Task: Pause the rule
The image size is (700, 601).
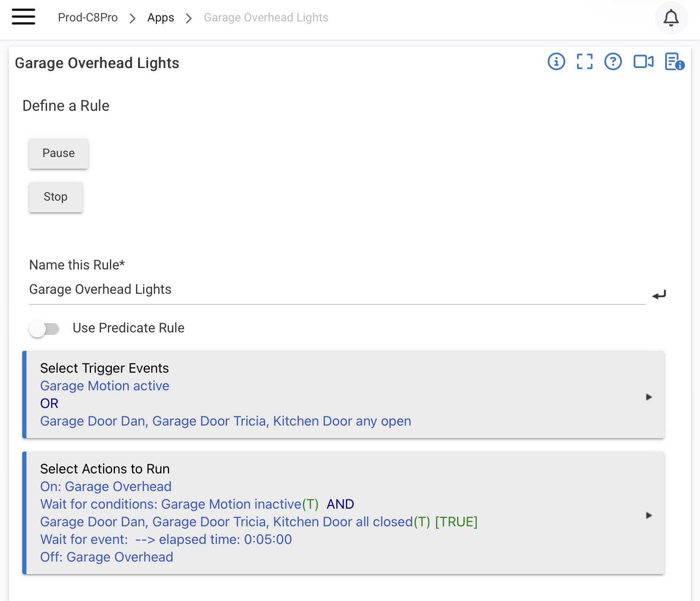Action: (58, 153)
